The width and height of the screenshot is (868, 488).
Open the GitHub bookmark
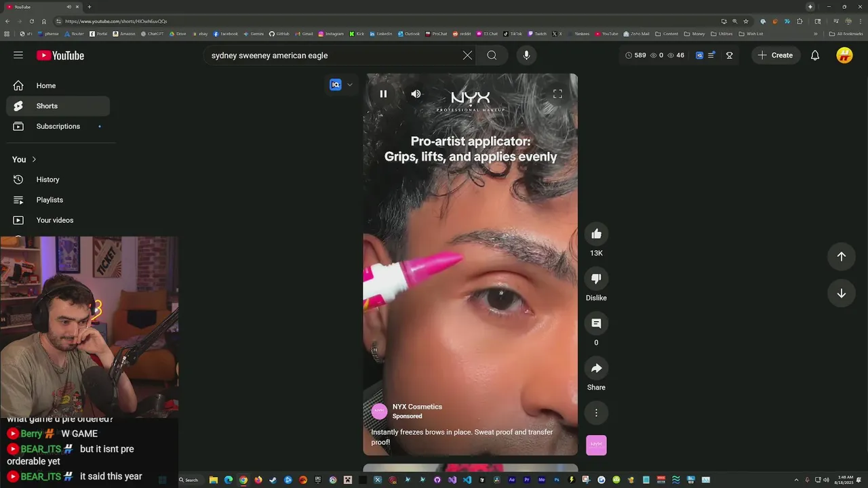[279, 34]
